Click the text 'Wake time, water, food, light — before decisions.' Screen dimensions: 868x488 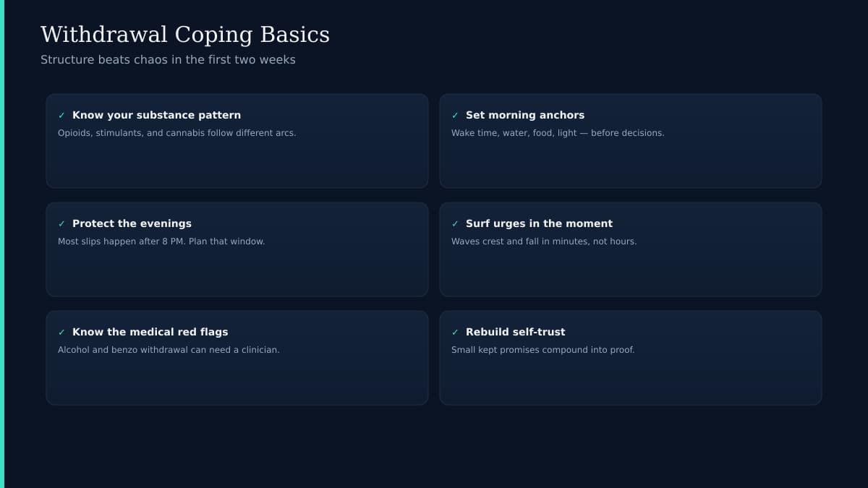(x=558, y=133)
